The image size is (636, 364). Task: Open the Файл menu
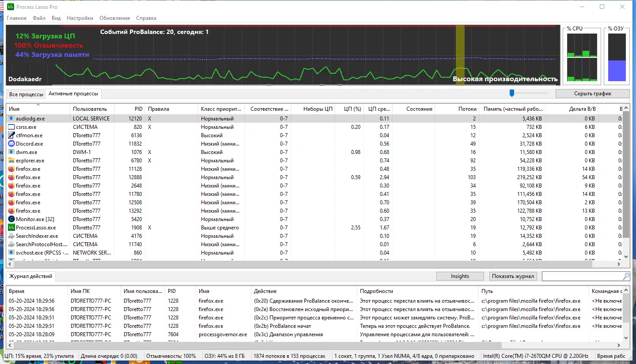(x=39, y=18)
